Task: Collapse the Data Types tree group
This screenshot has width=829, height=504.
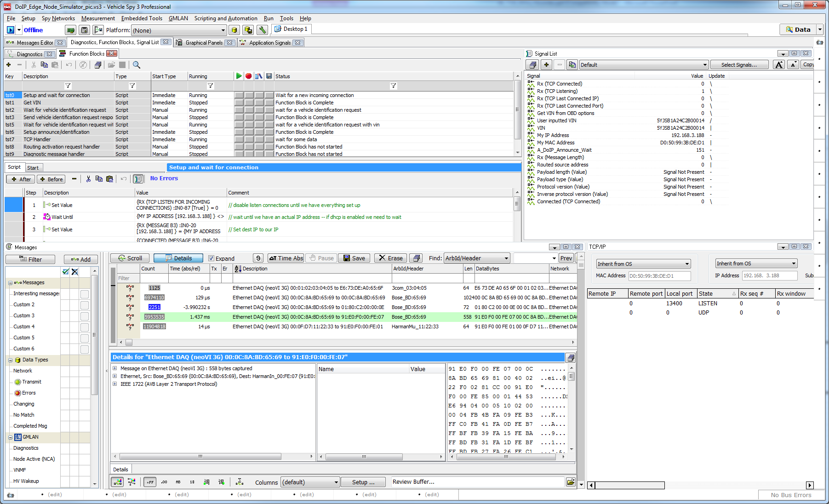Action: tap(10, 360)
